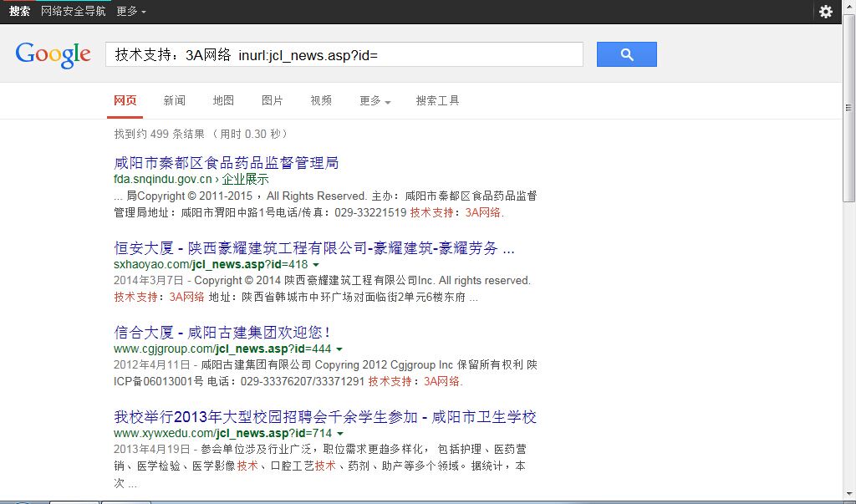
Task: Expand the top bar 更多 dropdown
Action: pos(131,11)
